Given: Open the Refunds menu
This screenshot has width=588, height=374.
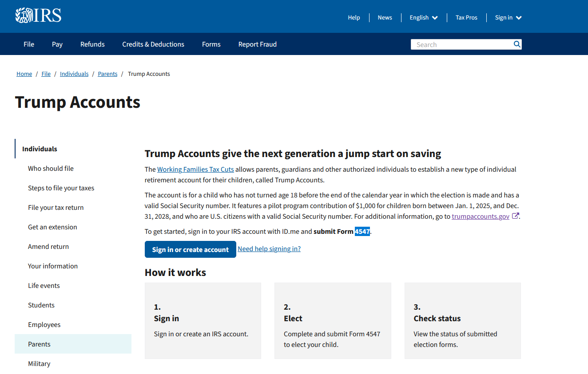Looking at the screenshot, I should [92, 44].
